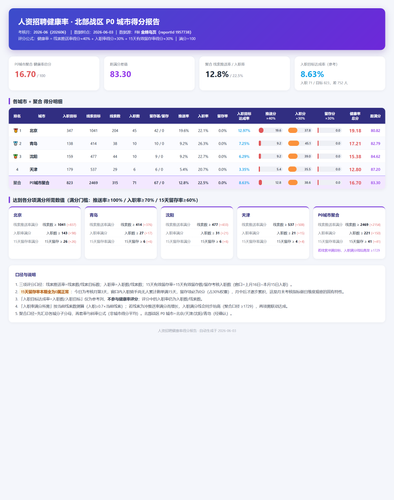
Task: Click 青岛 health total score 17.21
Action: 355,144
